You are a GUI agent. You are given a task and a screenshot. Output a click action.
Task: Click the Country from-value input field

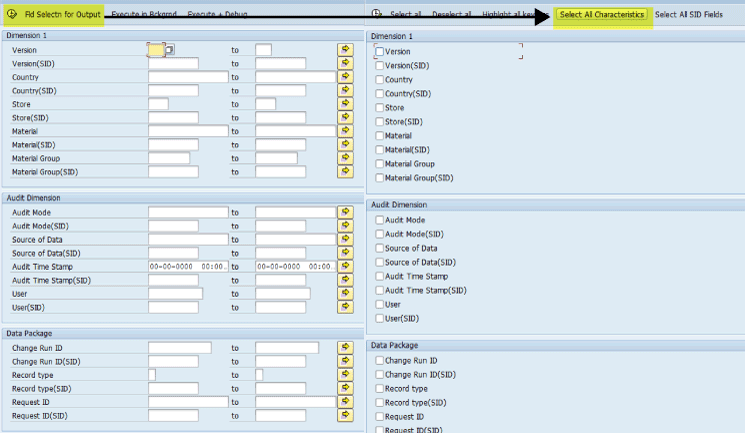[188, 77]
